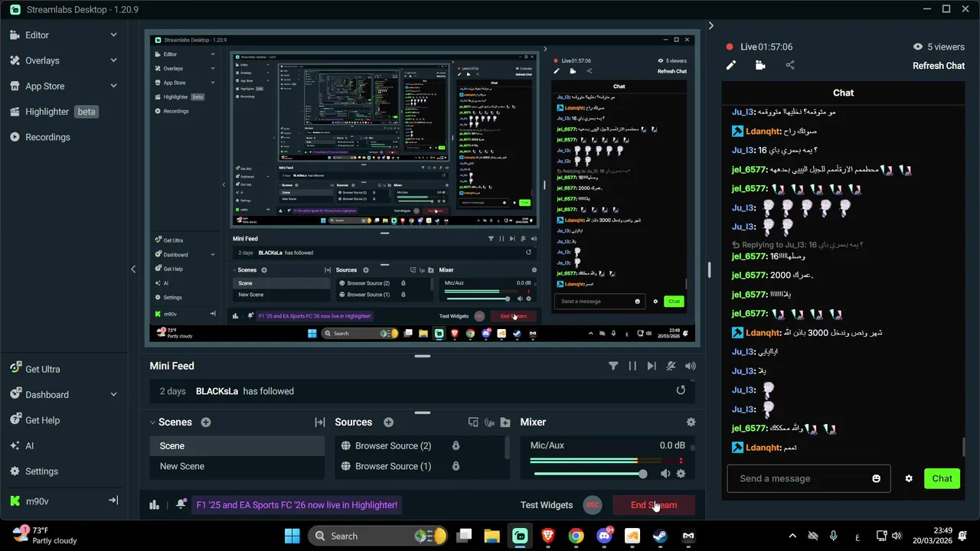Filter Mini Feed events
This screenshot has width=980, height=551.
[613, 367]
